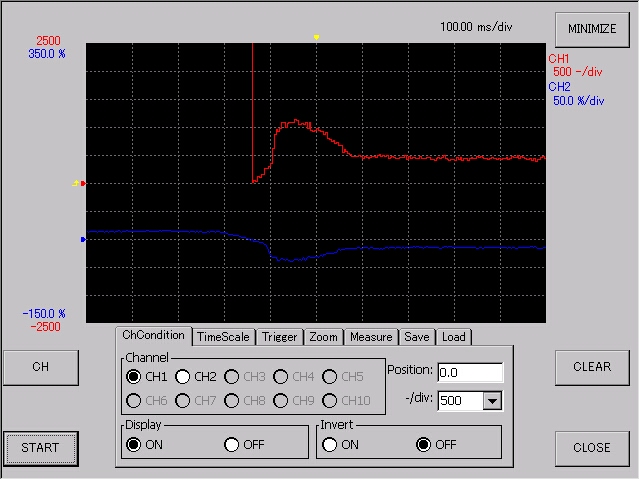Go to the Save tab

click(417, 337)
